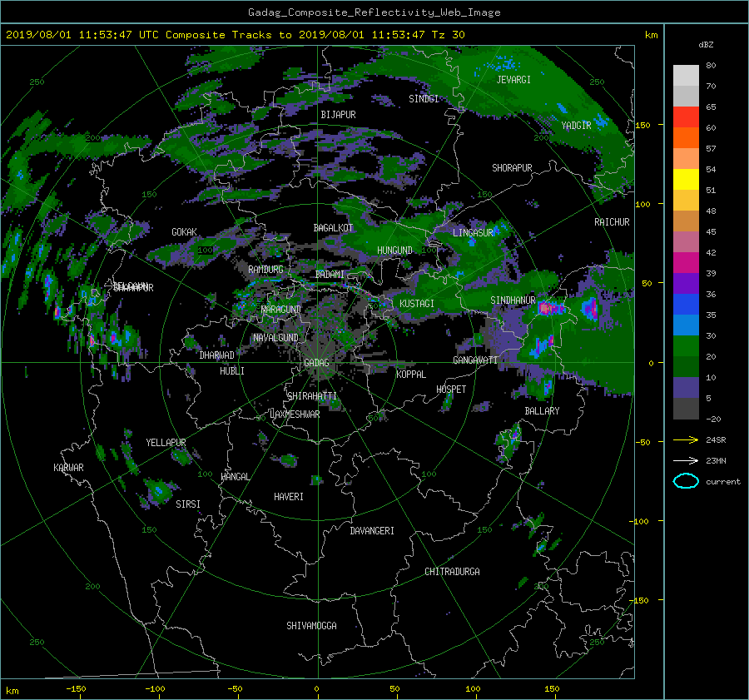
Task: Click the HUBLI city label
Action: click(x=232, y=371)
